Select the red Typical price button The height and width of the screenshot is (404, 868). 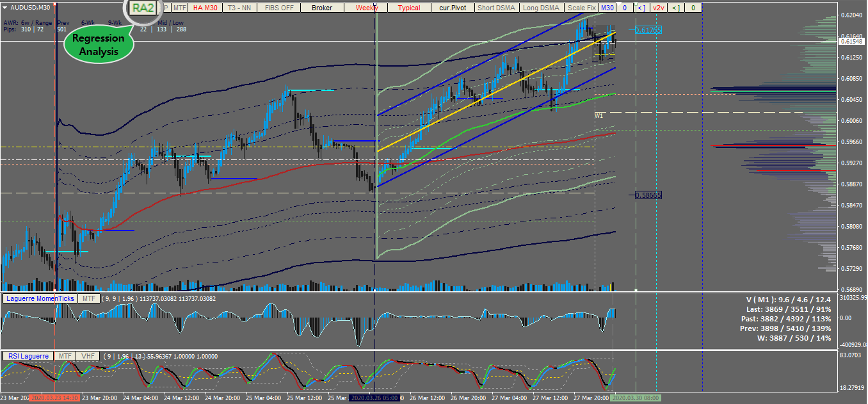coord(408,8)
